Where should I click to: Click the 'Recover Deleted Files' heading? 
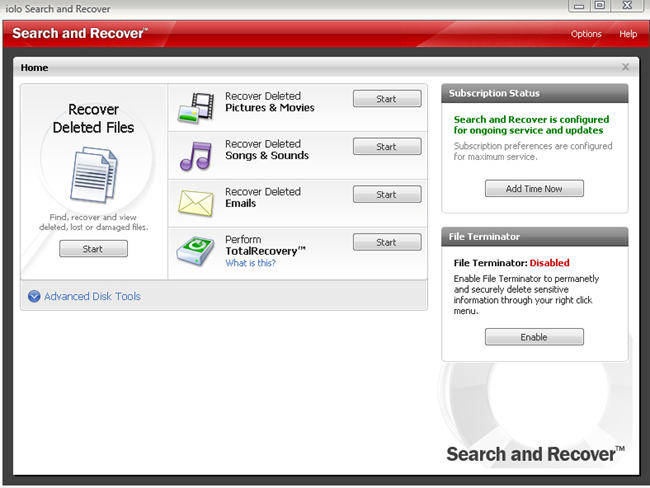(x=93, y=119)
